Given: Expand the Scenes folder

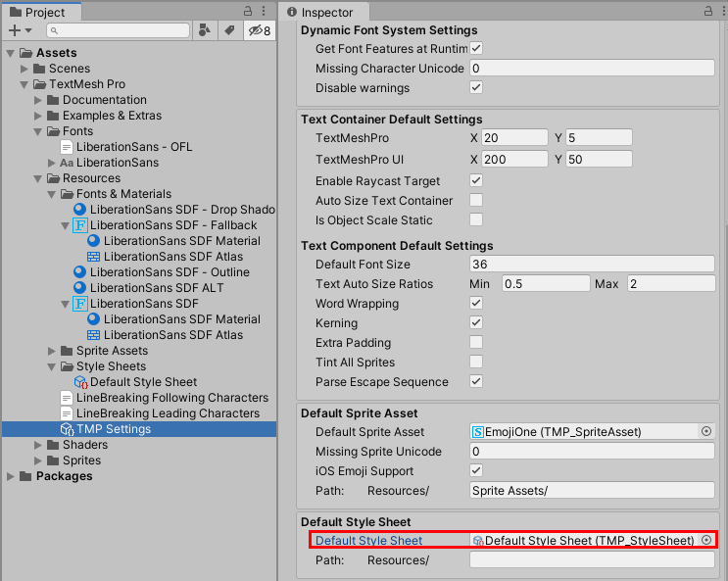Looking at the screenshot, I should (25, 69).
